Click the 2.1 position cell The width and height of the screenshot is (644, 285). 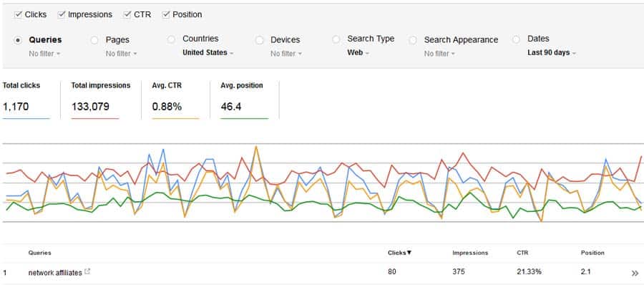point(585,272)
